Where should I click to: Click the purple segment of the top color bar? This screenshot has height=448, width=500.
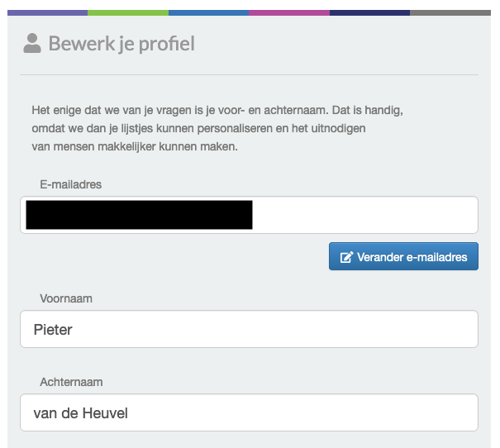click(x=47, y=13)
